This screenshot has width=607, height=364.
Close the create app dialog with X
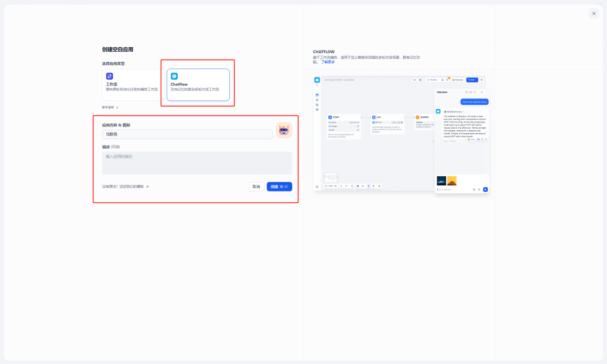coord(594,13)
